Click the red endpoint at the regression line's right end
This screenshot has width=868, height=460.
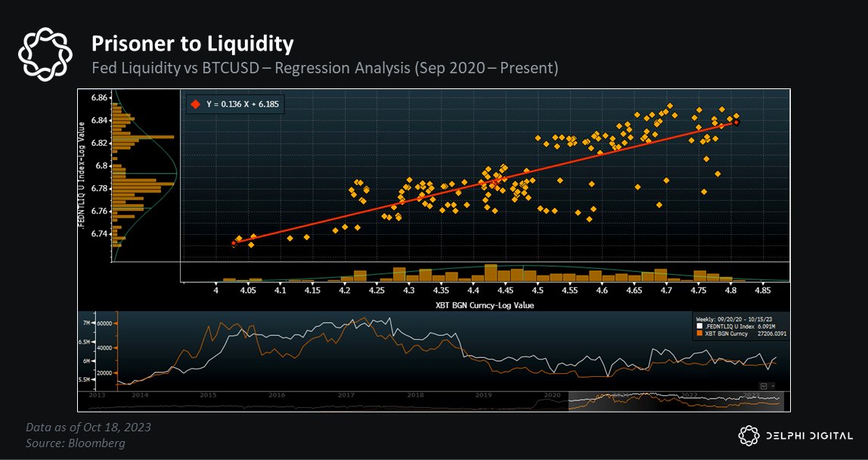pos(736,122)
